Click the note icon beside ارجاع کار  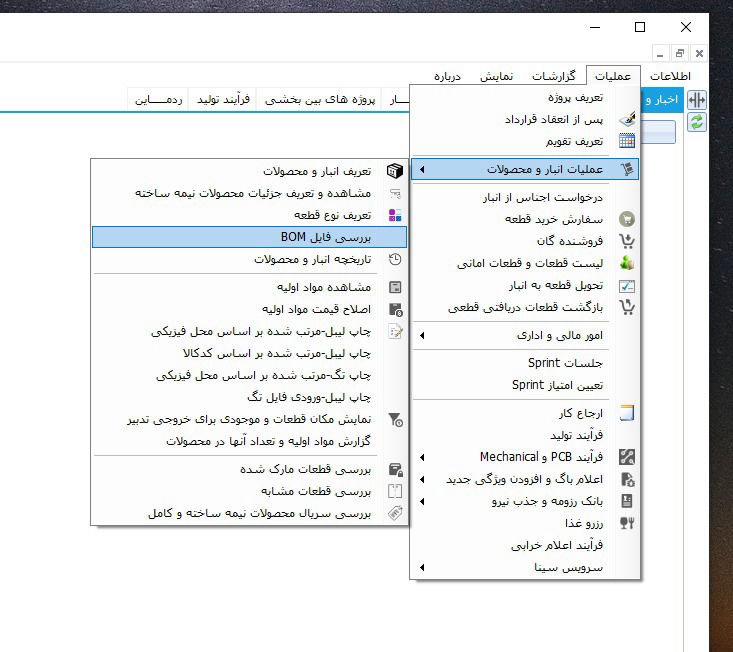(x=627, y=413)
